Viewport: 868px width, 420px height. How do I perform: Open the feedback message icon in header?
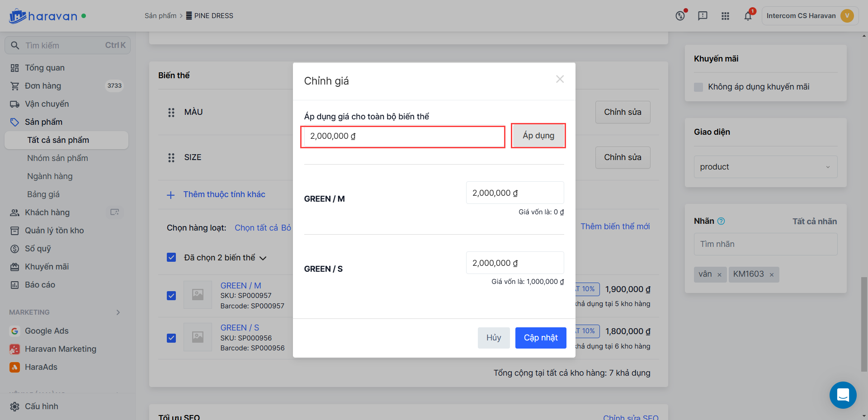coord(703,16)
